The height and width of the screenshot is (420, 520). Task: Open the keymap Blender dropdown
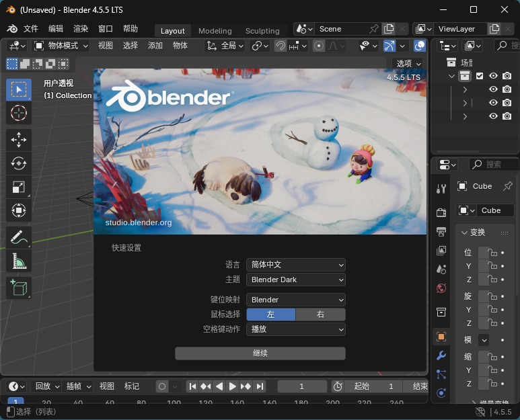(x=296, y=300)
